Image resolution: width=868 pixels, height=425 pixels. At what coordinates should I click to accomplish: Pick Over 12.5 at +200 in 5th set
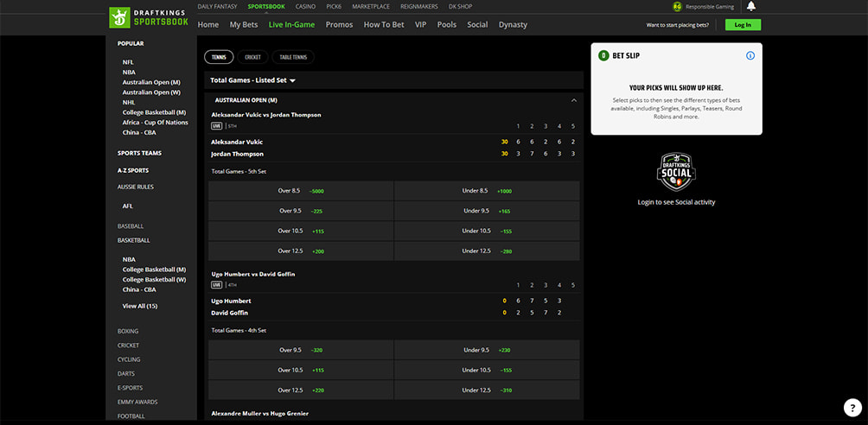[x=301, y=251]
